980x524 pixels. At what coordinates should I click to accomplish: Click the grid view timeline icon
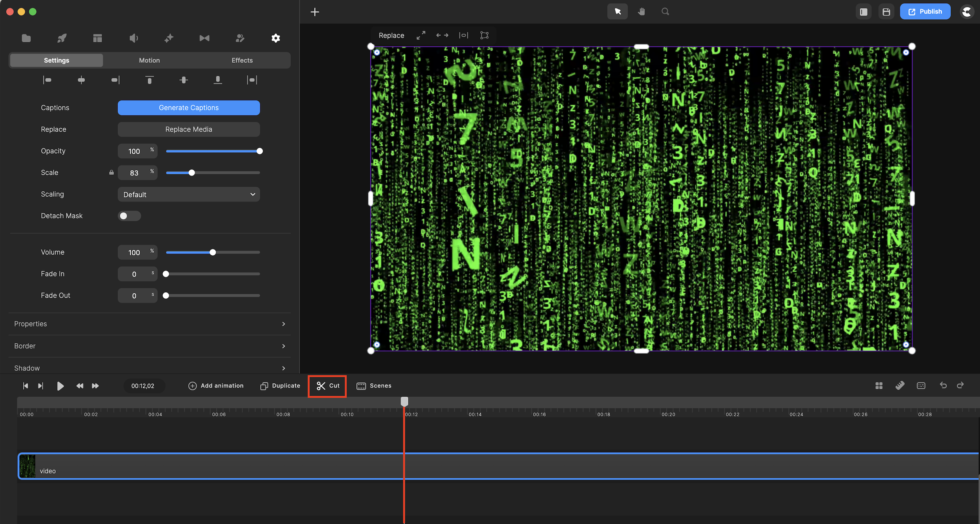(879, 386)
